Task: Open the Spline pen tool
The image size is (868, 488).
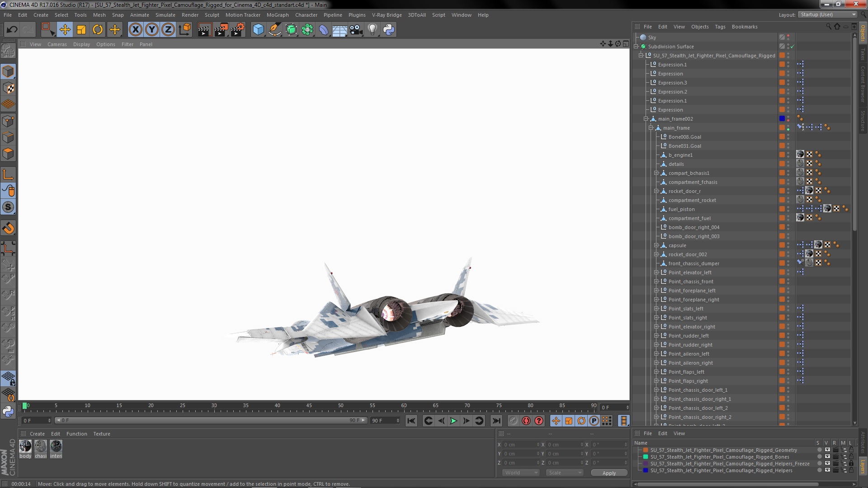Action: point(274,30)
